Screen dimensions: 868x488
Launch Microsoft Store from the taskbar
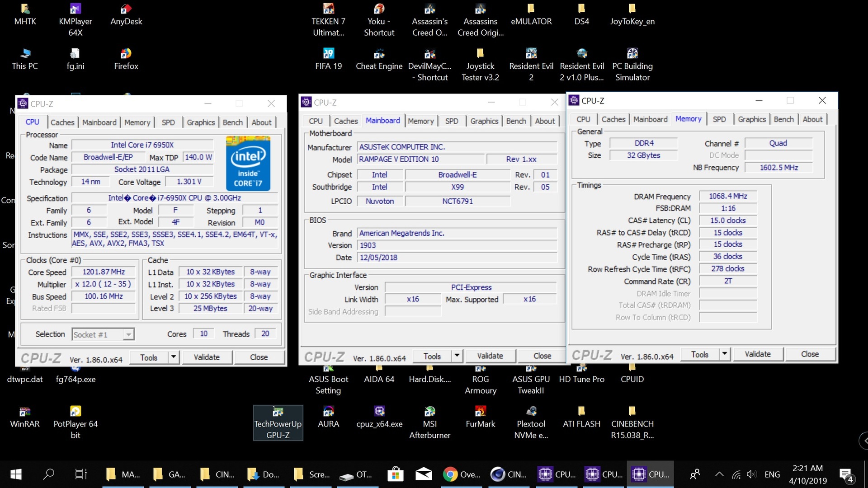[x=395, y=474]
